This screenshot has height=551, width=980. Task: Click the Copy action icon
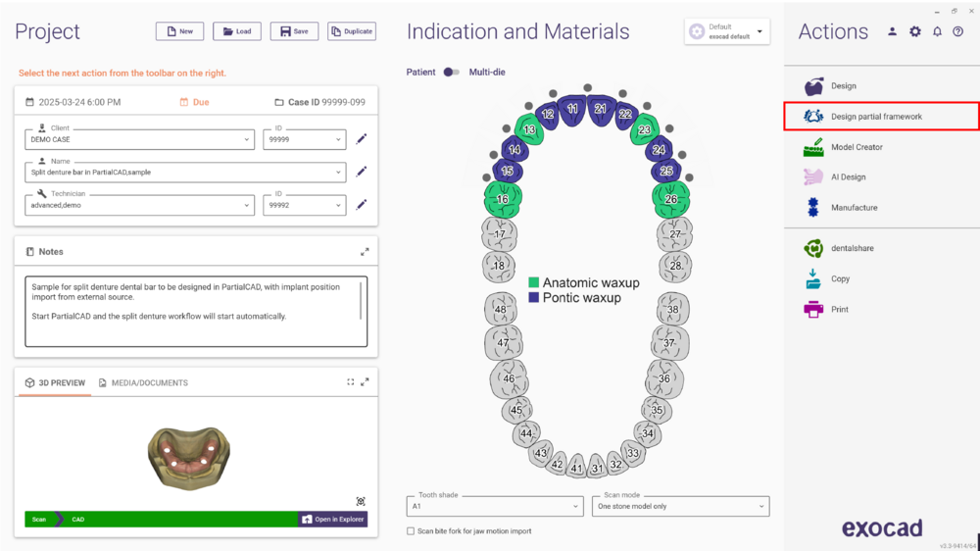coord(813,279)
